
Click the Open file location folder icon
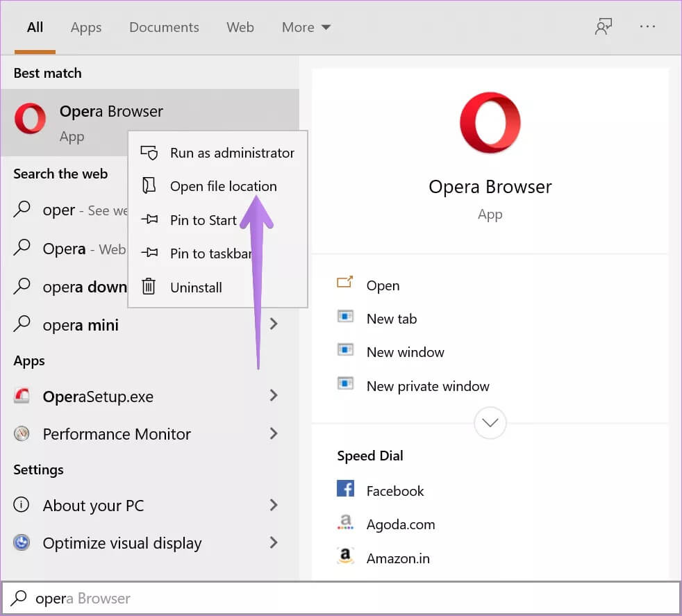pos(149,185)
